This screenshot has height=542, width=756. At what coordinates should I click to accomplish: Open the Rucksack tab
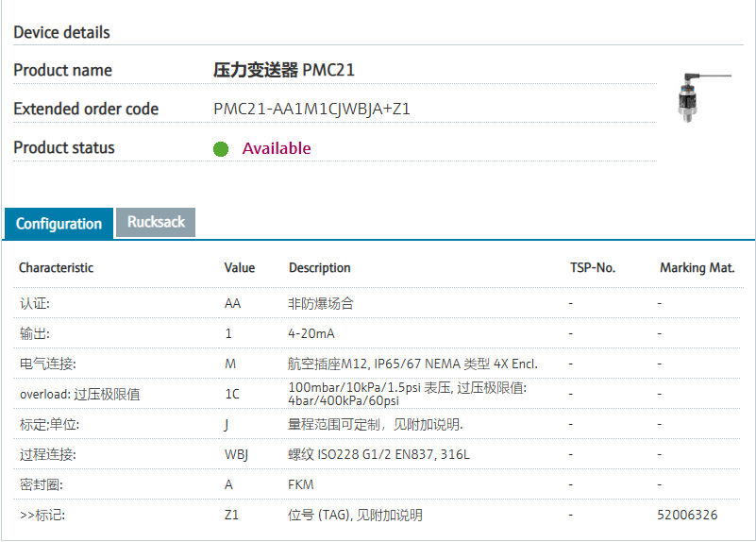156,223
